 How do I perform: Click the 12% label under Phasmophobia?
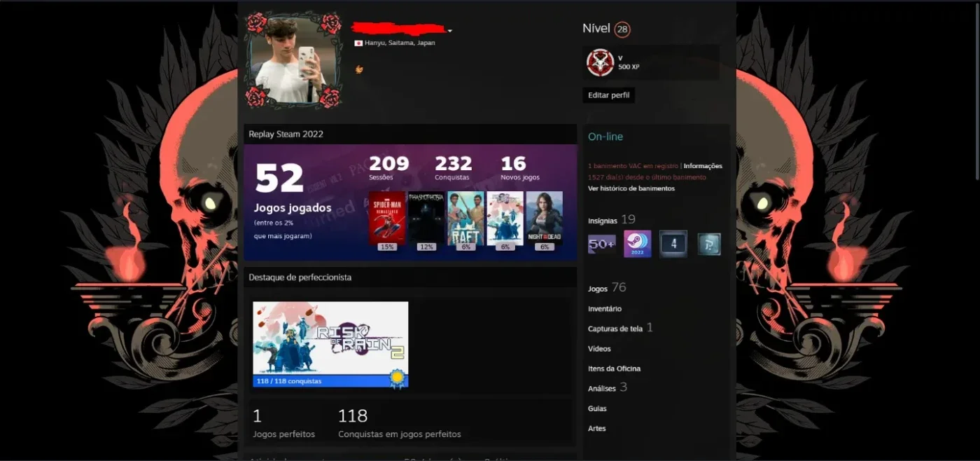point(426,247)
